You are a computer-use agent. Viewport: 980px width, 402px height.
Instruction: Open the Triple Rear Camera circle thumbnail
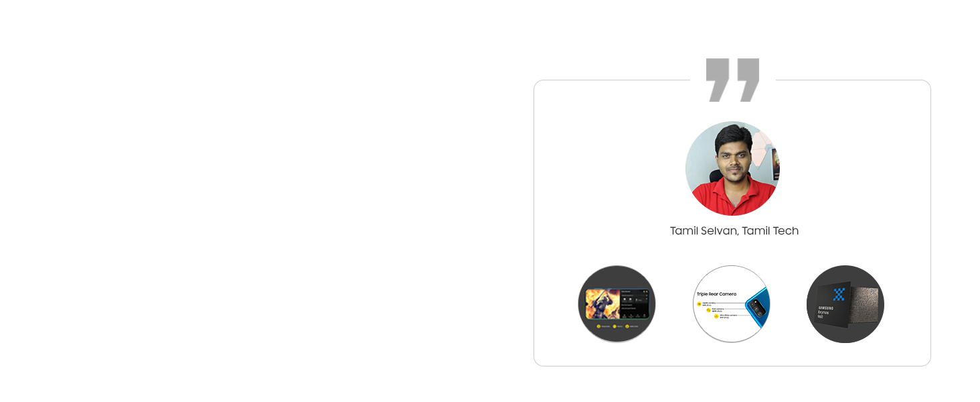(732, 304)
